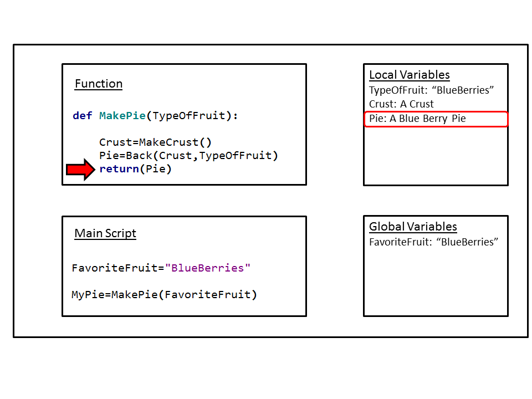
Task: Select the Local Variables heading
Action: pos(409,75)
